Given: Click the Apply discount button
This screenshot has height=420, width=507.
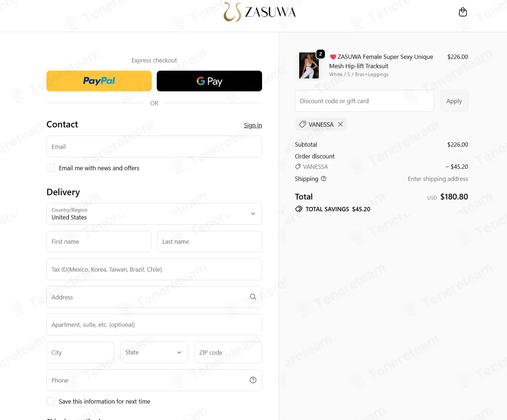Looking at the screenshot, I should (x=454, y=101).
